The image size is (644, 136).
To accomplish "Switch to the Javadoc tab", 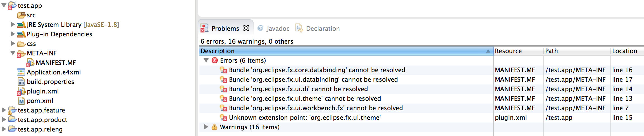I will click(273, 28).
